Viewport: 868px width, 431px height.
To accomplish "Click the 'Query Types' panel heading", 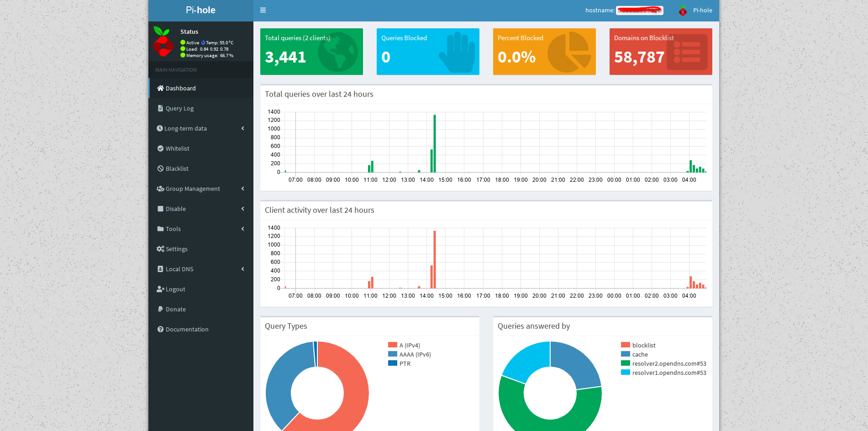I will pos(286,326).
